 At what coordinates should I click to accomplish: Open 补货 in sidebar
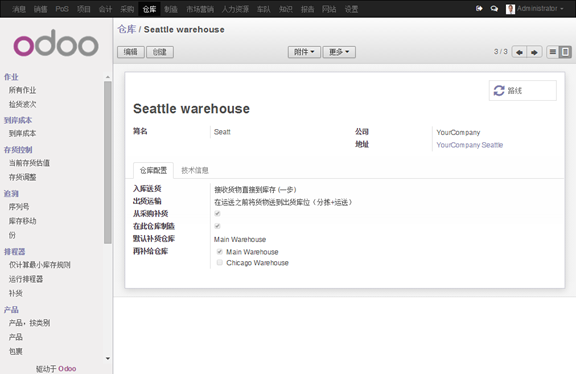(x=15, y=293)
